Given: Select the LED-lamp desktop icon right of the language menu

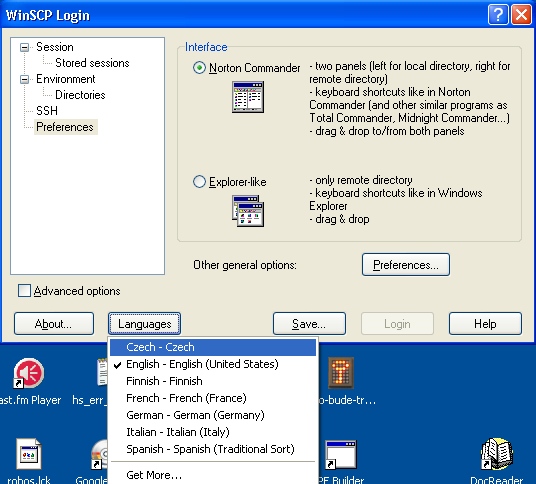Looking at the screenshot, I should pyautogui.click(x=341, y=373).
